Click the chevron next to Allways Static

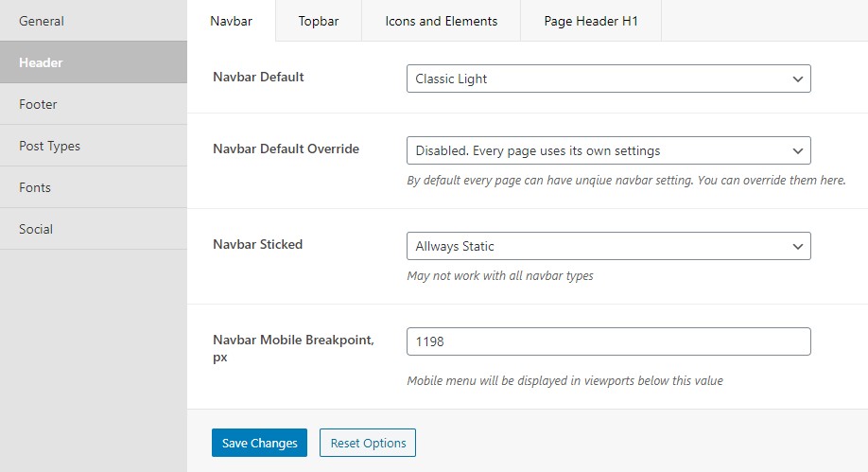point(798,247)
